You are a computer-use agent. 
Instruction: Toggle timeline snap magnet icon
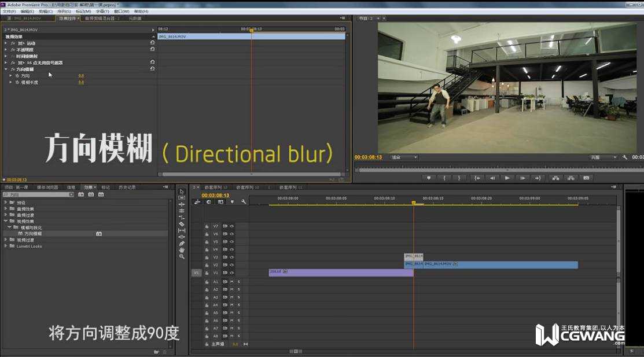209,202
